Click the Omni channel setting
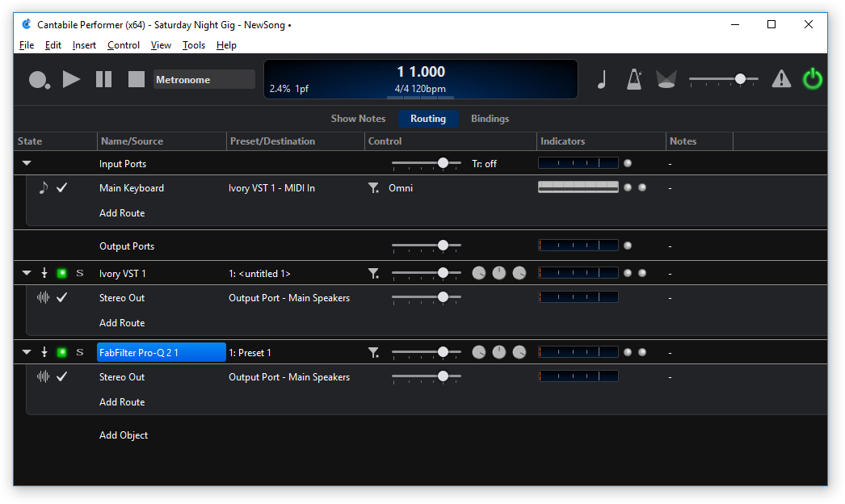The height and width of the screenshot is (504, 845). 401,188
